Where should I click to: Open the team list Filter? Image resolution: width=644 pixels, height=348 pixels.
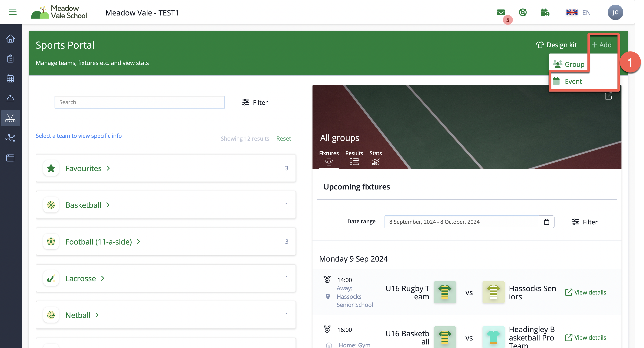(x=255, y=102)
